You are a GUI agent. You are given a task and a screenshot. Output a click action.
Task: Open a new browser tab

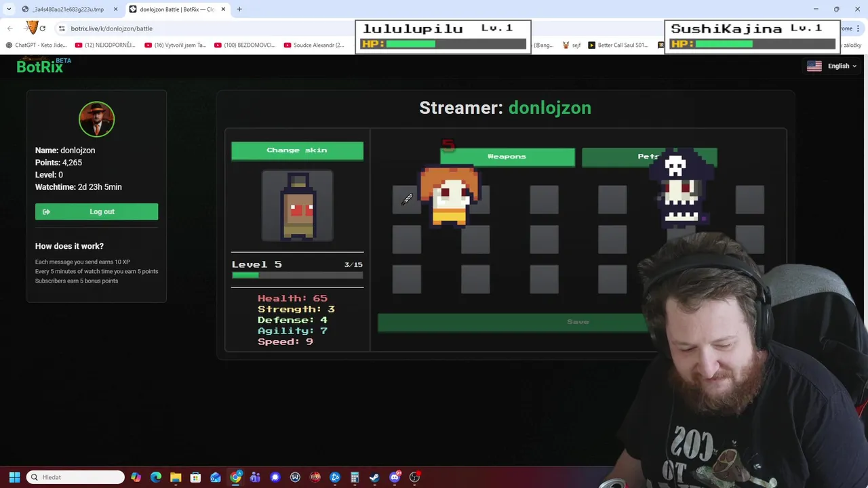(239, 9)
